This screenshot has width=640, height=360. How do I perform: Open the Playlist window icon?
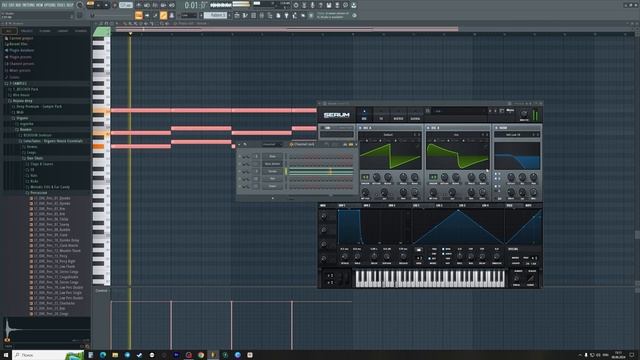coord(237,15)
